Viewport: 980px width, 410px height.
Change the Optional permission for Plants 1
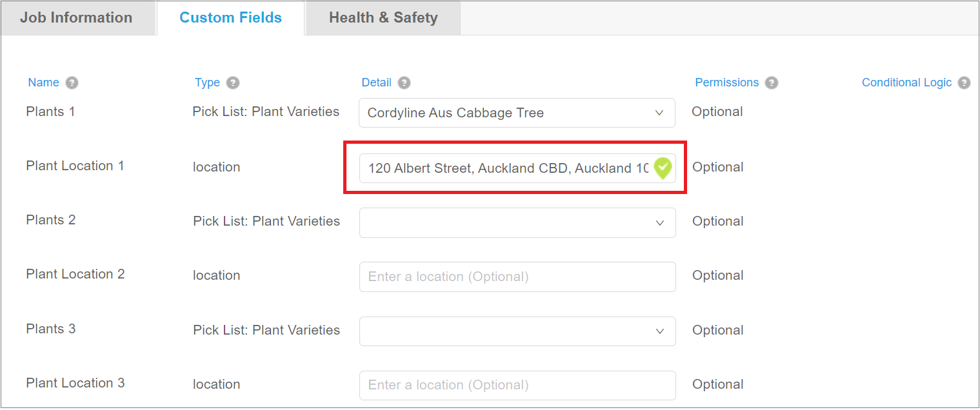tap(717, 112)
